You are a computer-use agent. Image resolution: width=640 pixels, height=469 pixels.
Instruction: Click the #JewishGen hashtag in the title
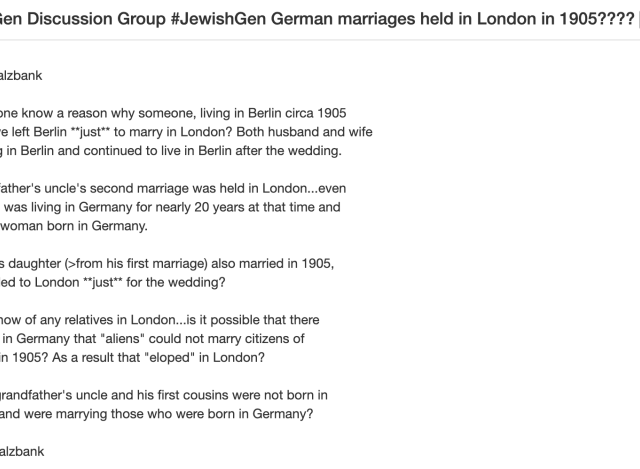218,19
